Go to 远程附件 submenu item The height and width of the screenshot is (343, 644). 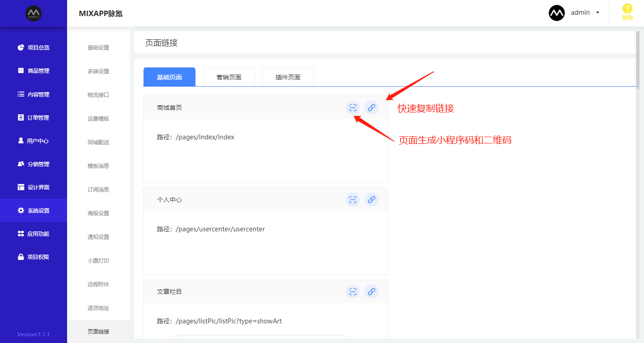[x=98, y=284]
